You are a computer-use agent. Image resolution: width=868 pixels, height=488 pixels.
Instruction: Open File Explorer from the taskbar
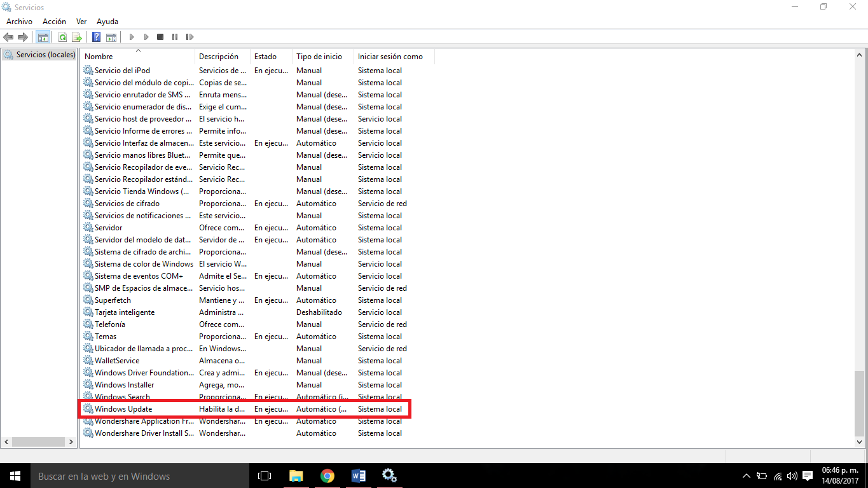[x=296, y=476]
